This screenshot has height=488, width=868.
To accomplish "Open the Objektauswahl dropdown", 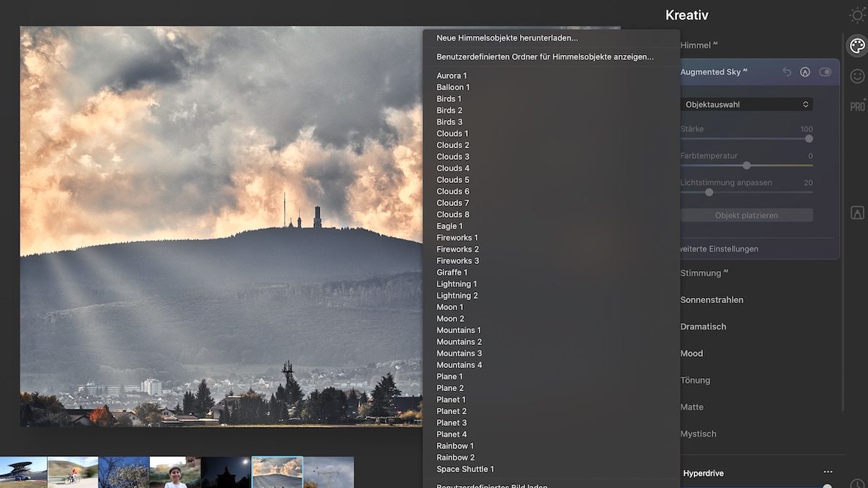I will tap(746, 105).
